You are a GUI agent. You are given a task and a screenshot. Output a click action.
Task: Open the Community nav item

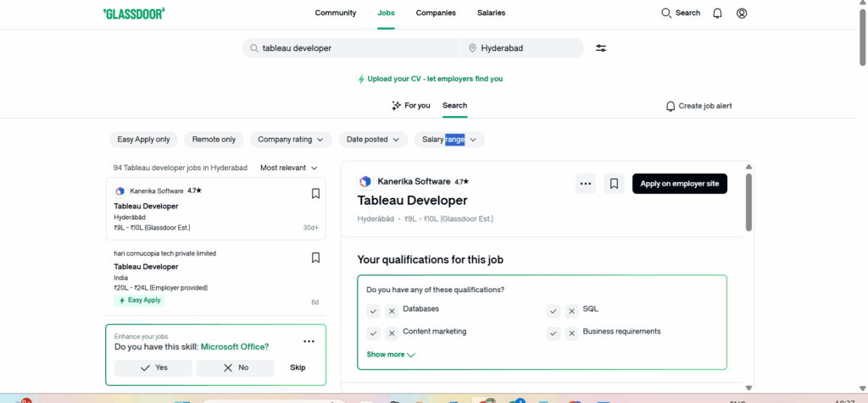coord(336,13)
